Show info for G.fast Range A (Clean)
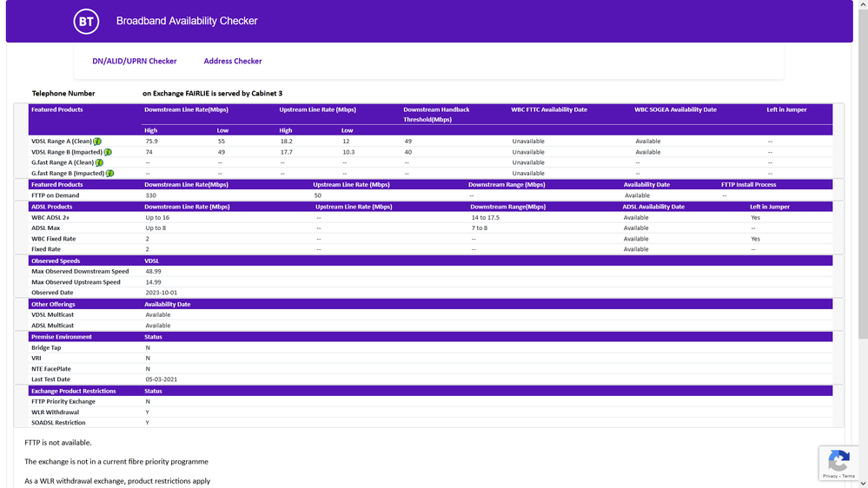 point(99,162)
